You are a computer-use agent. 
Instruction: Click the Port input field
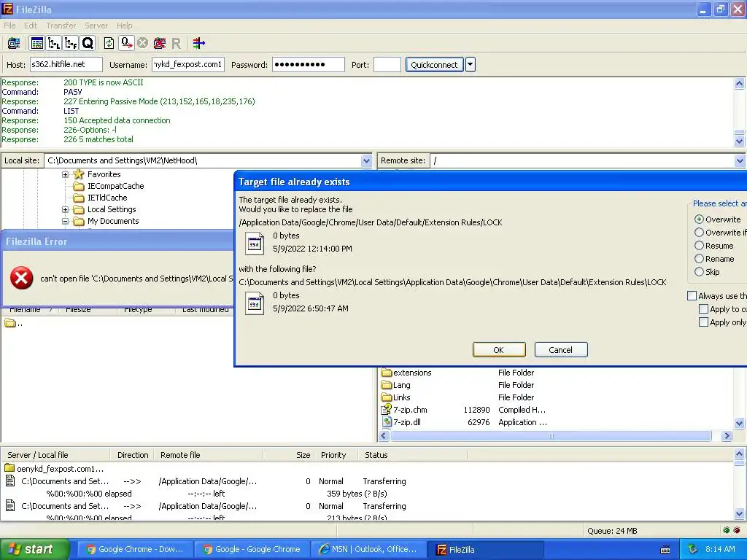(387, 64)
